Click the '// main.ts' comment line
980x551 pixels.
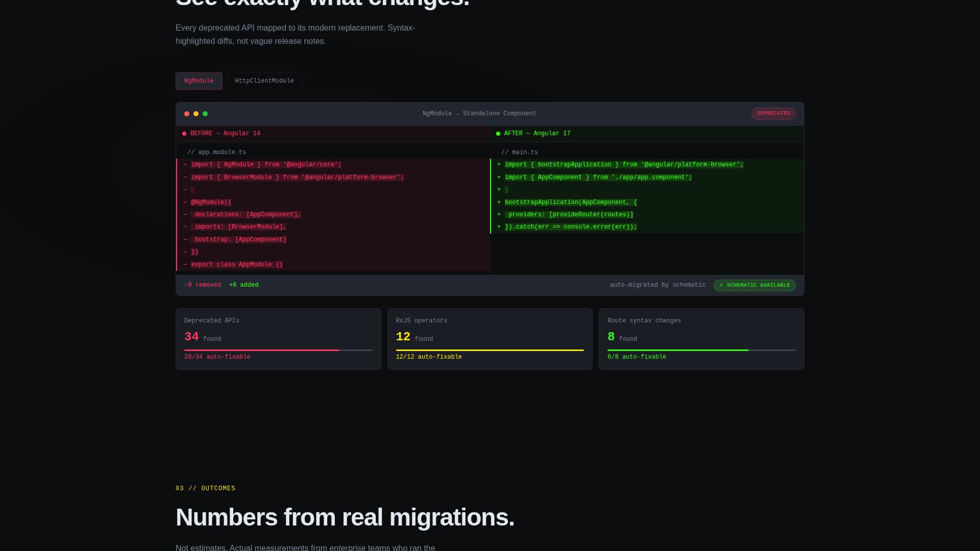pyautogui.click(x=647, y=152)
